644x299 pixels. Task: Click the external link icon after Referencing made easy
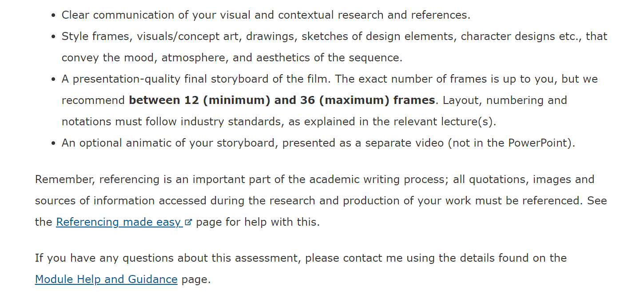[188, 223]
